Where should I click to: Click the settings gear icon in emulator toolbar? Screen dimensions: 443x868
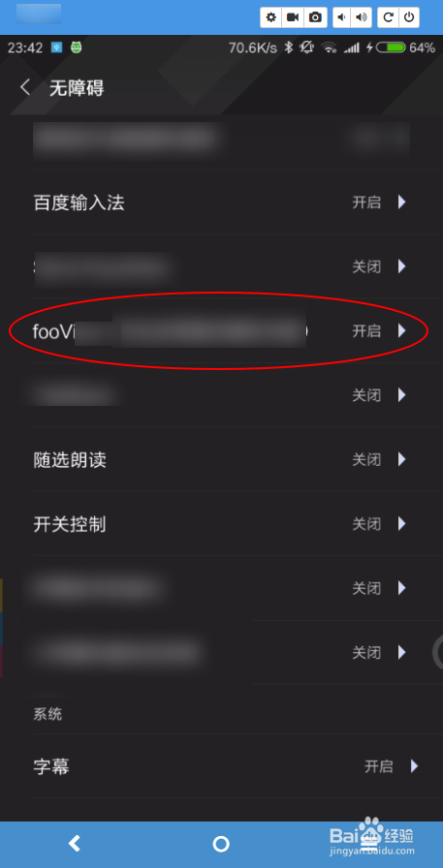point(270,17)
